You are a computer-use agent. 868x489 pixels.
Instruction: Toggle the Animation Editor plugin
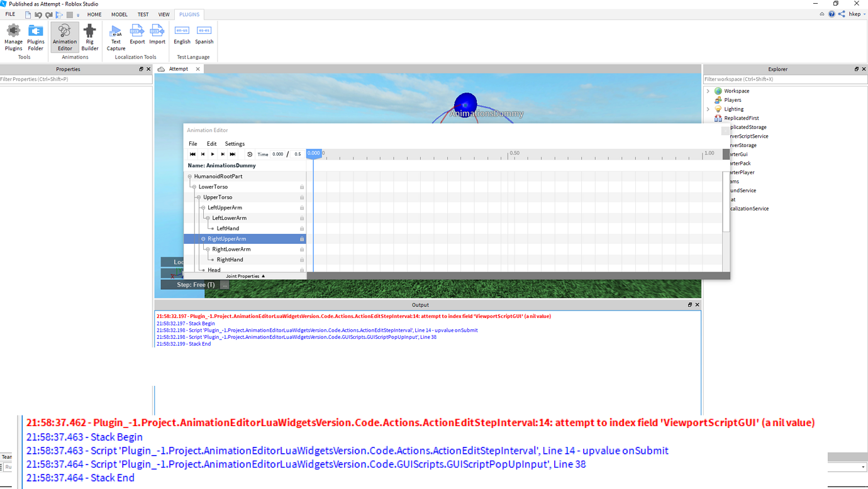(x=65, y=37)
